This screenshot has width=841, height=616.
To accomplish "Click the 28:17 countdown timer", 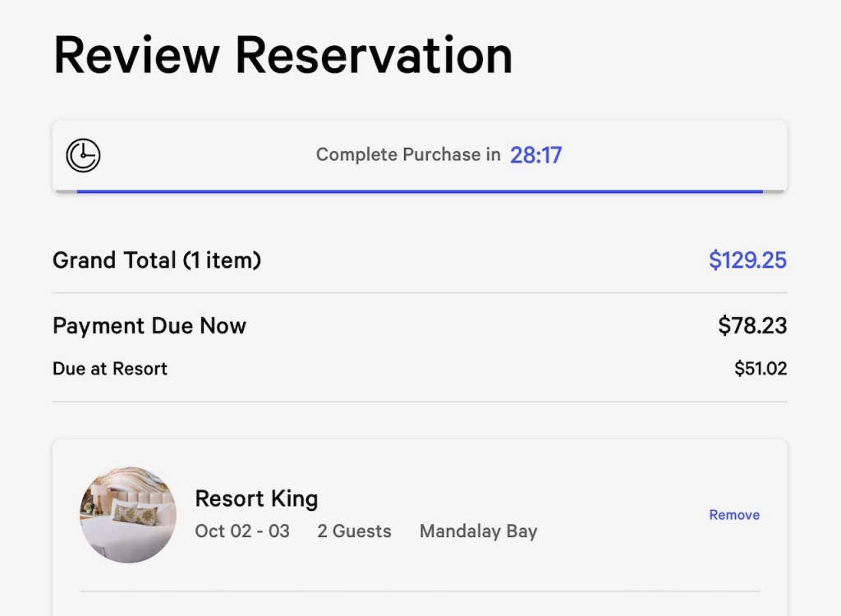I will [535, 155].
